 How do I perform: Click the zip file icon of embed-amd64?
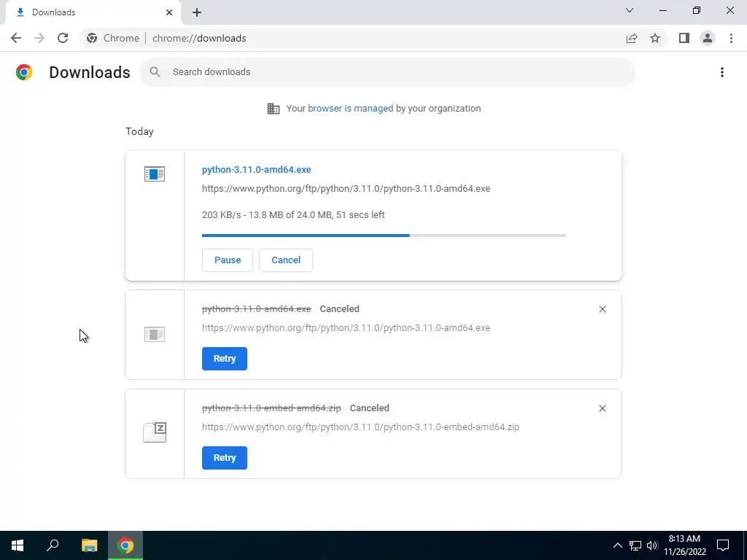155,432
